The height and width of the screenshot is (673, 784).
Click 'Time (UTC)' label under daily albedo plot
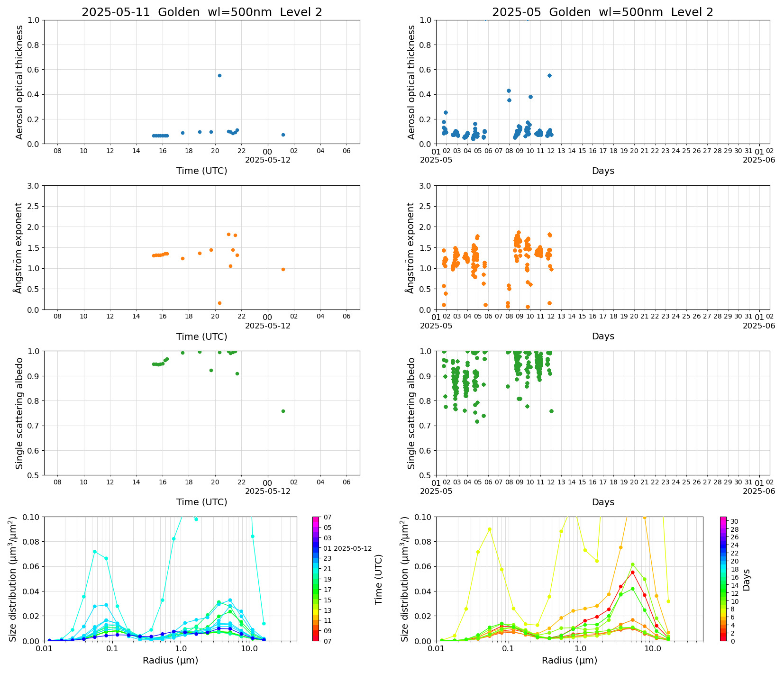202,502
